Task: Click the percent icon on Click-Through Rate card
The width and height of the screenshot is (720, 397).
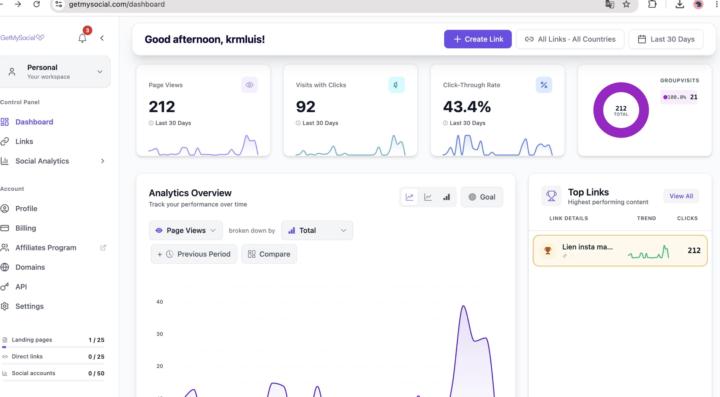Action: 544,85
